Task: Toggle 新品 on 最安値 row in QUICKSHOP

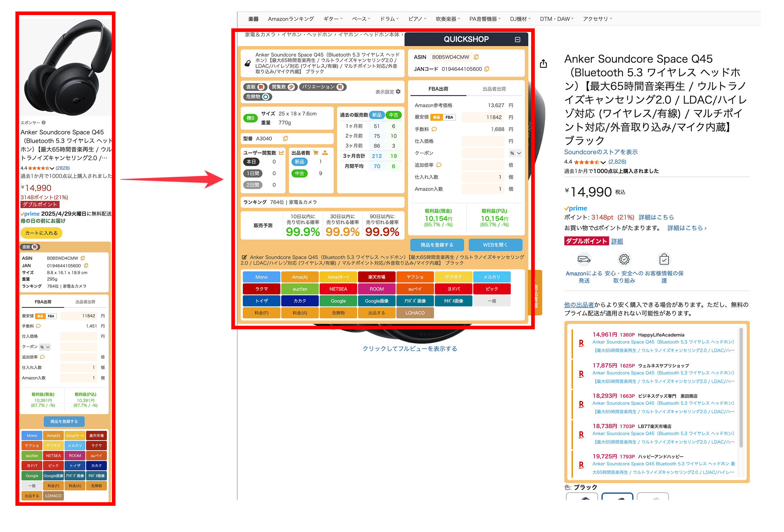Action: pyautogui.click(x=436, y=117)
